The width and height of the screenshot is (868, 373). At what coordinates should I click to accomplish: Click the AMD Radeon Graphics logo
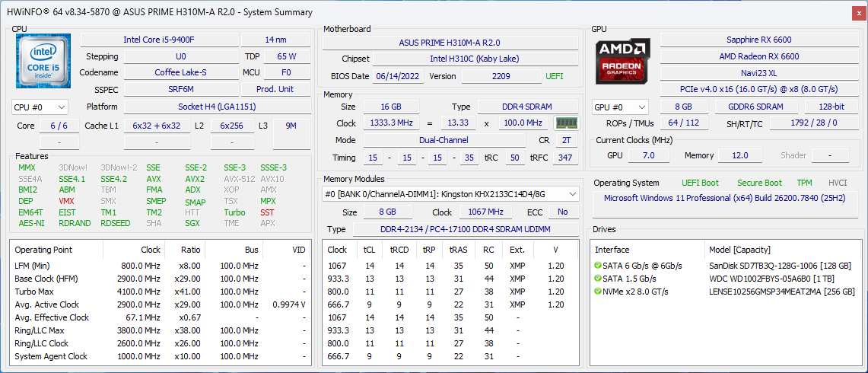[x=622, y=62]
